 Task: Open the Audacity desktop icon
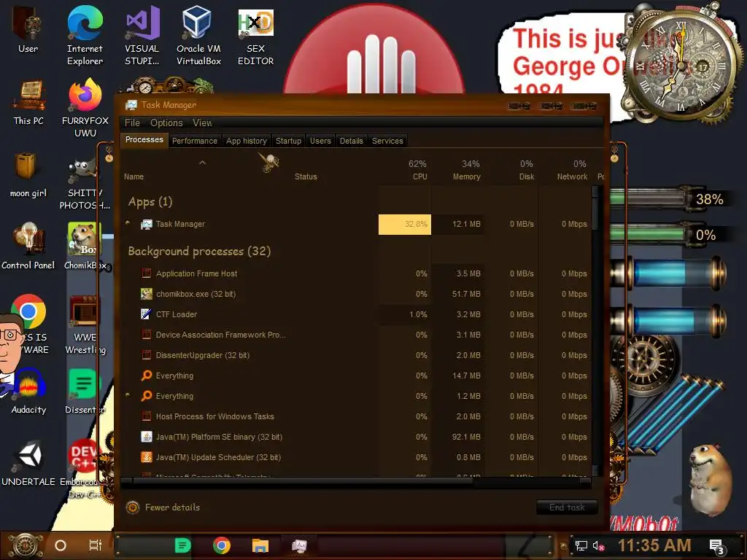(28, 391)
